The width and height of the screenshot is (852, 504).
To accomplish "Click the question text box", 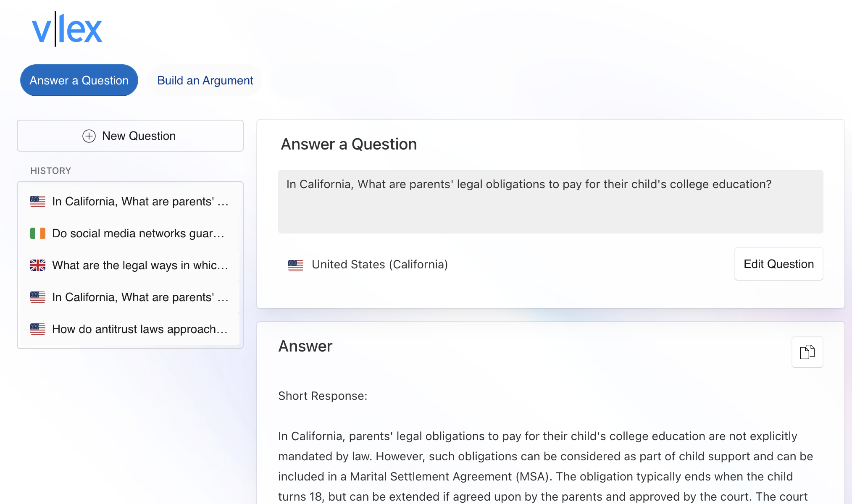I will pos(550,202).
